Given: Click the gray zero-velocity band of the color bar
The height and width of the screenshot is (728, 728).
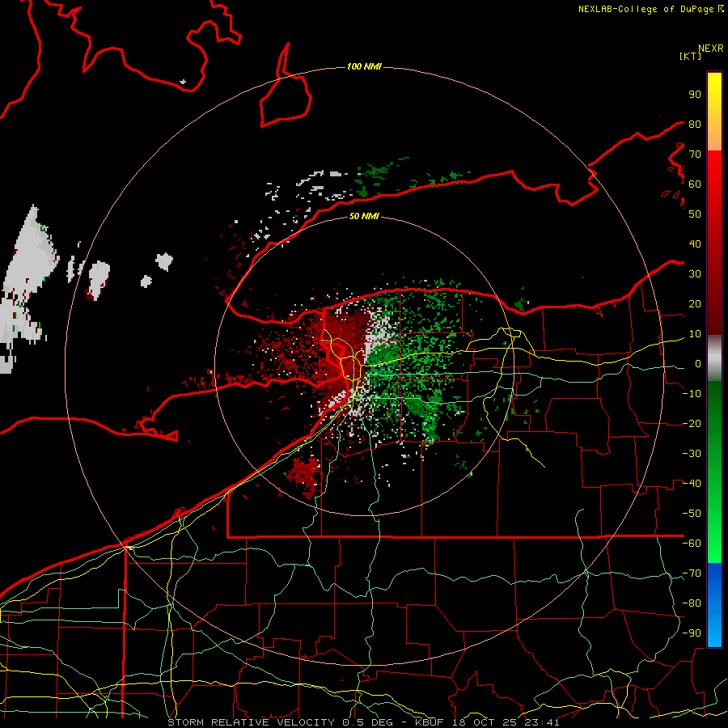Looking at the screenshot, I should [714, 358].
